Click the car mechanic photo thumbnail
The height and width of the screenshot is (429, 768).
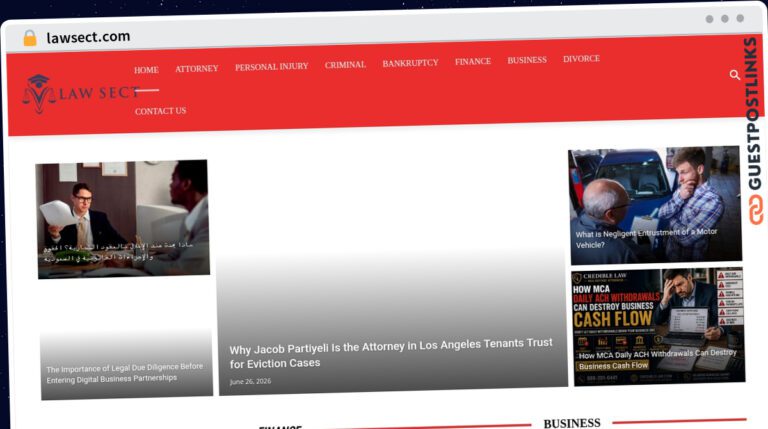pos(655,205)
